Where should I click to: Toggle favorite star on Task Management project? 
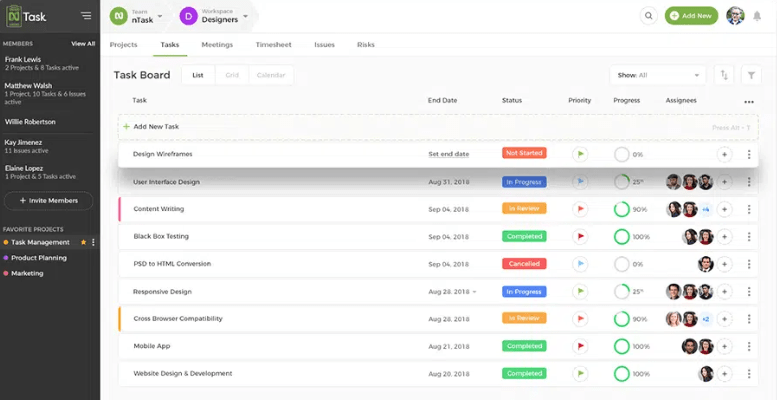click(83, 242)
